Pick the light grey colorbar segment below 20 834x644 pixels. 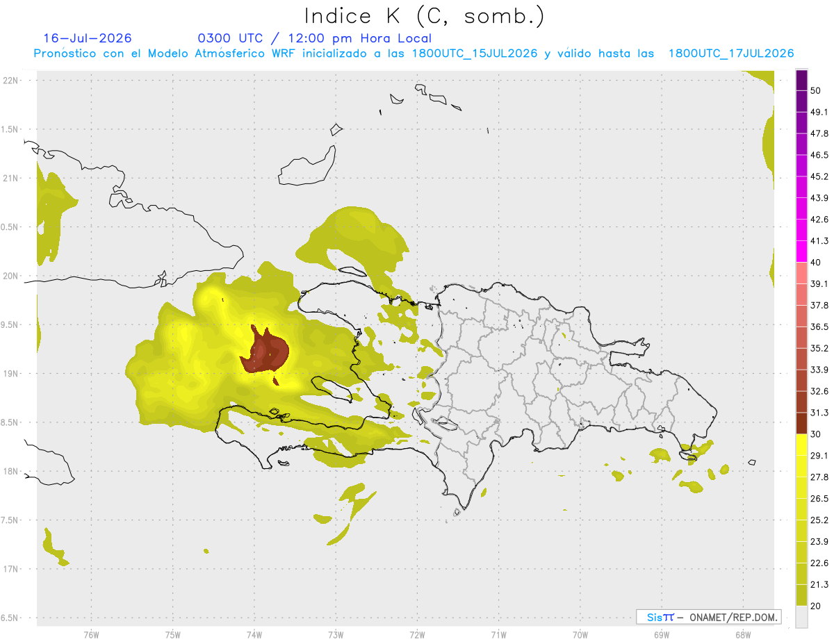pyautogui.click(x=802, y=617)
